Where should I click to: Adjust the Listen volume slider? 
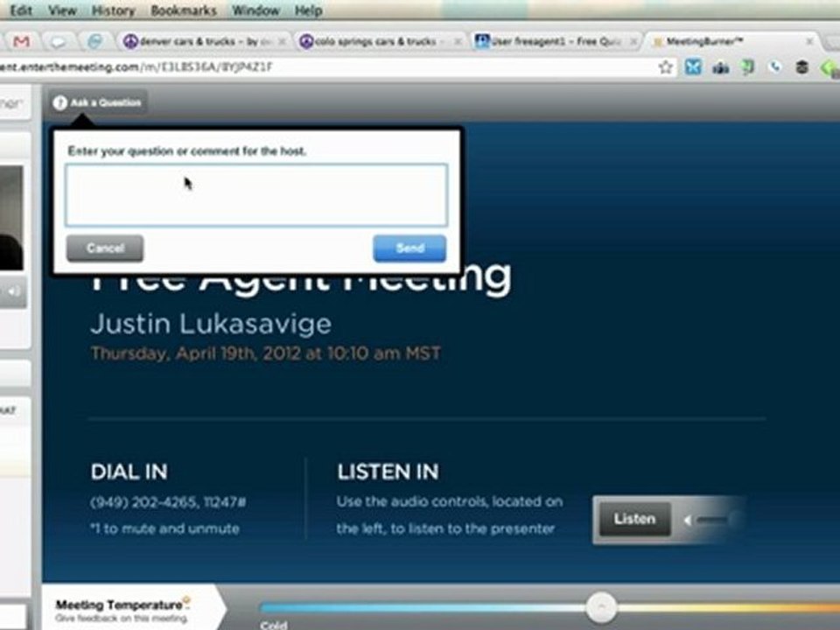tap(719, 519)
